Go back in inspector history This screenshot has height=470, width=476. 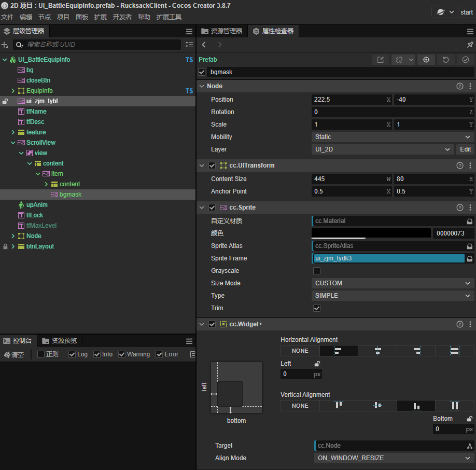point(204,45)
